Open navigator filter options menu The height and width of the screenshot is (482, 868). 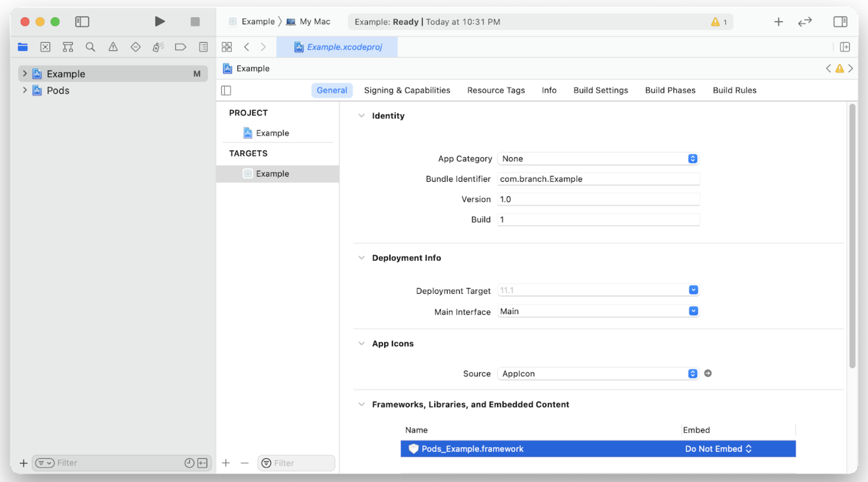pos(44,463)
